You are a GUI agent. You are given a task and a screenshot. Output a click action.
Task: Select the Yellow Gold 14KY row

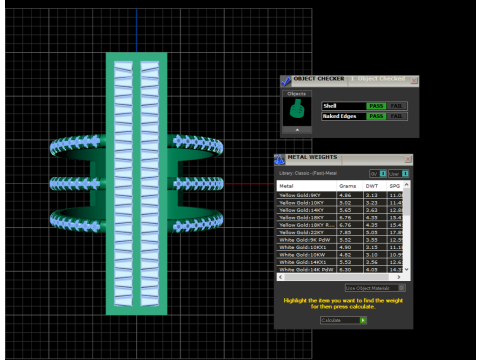[340, 210]
